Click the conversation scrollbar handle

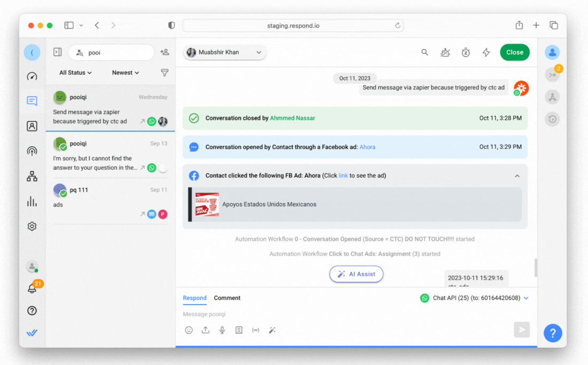point(536,267)
